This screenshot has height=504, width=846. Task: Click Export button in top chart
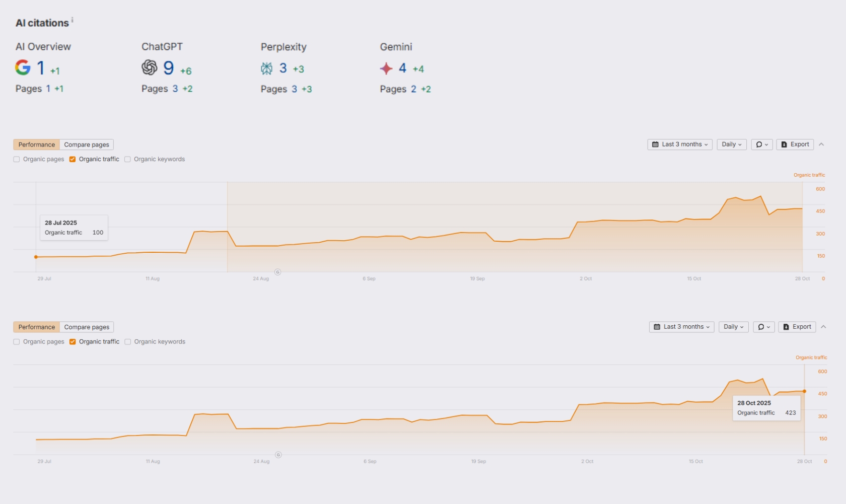[795, 145]
